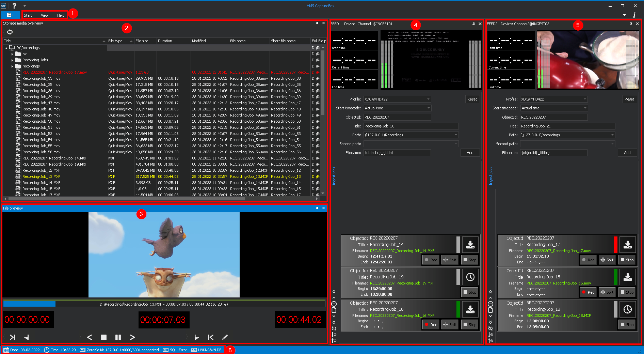644x354 pixels.
Task: Start recording Recording-Job_15
Action: [588, 292]
